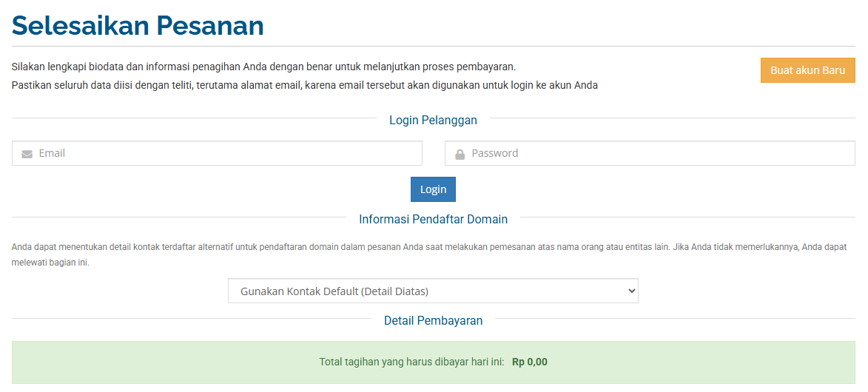Focus the Email input field
Screen dimensions: 868x392
pos(222,154)
